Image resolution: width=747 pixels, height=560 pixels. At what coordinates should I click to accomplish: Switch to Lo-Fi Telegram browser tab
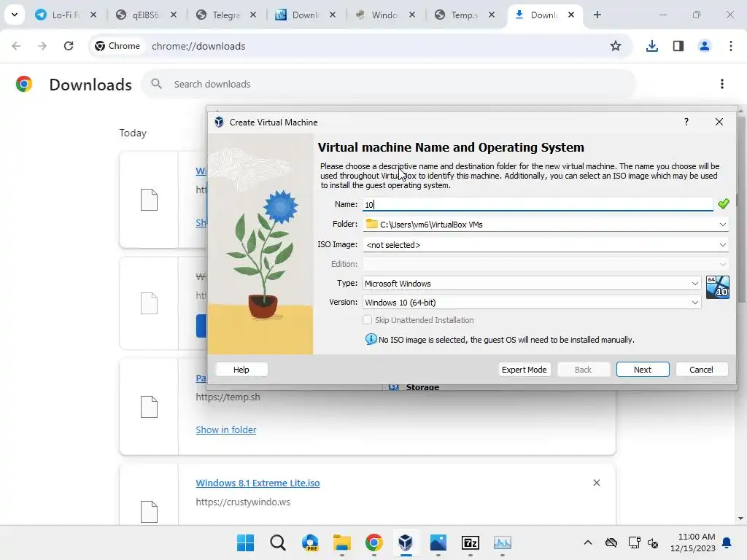tap(66, 15)
